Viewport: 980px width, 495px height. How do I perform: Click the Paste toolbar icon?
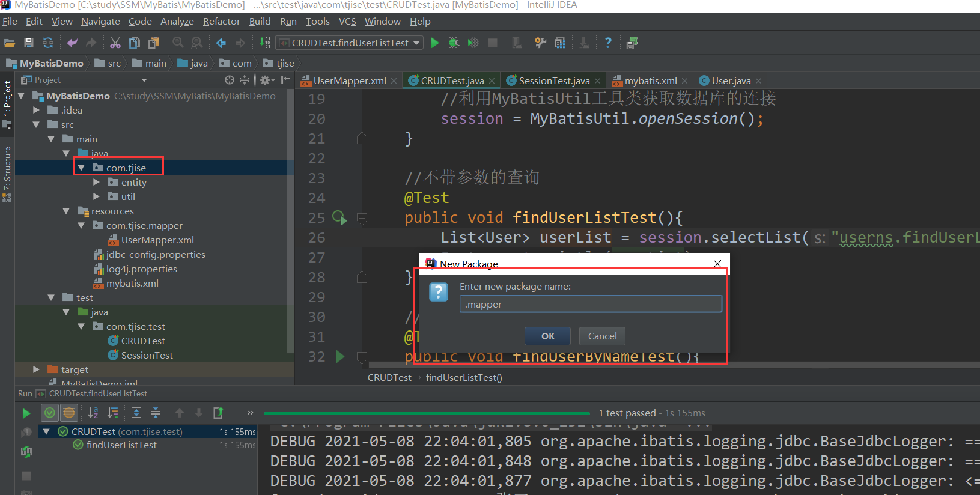(x=154, y=43)
